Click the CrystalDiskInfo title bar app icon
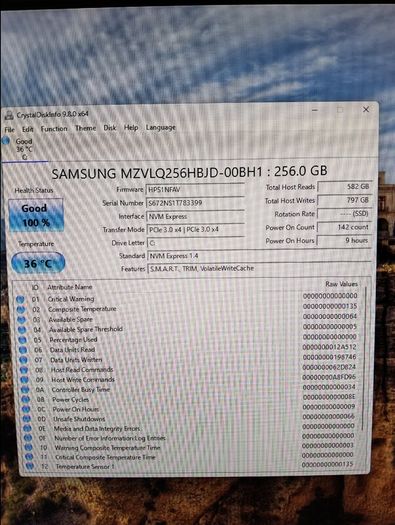The image size is (395, 525). (9, 116)
